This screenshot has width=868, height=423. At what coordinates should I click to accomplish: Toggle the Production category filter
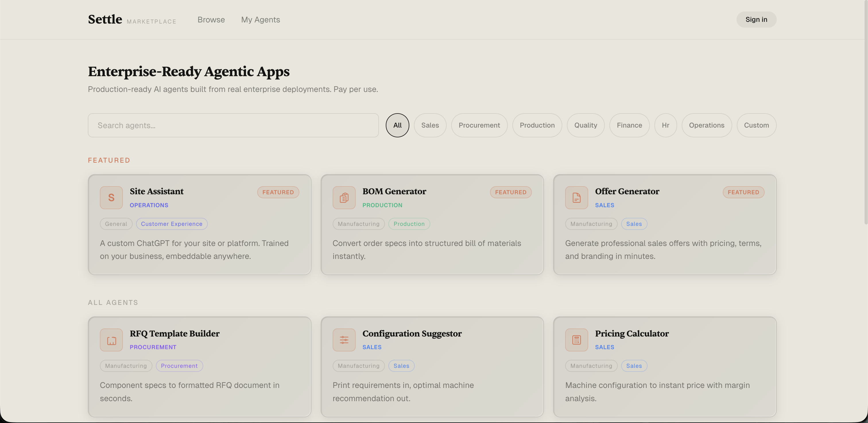pos(537,125)
